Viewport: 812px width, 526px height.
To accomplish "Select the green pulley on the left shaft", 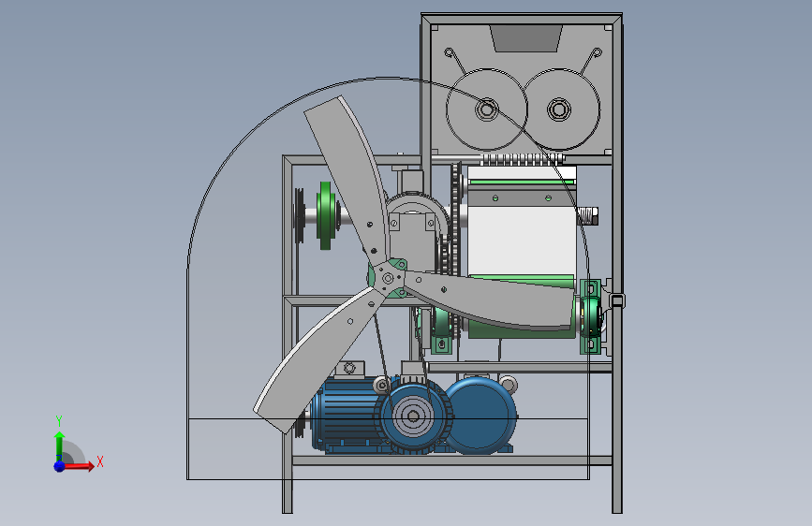I will pyautogui.click(x=325, y=215).
